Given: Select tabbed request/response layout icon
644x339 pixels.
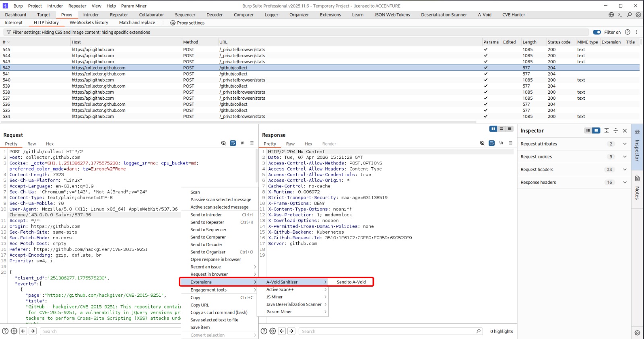Looking at the screenshot, I should click(510, 129).
